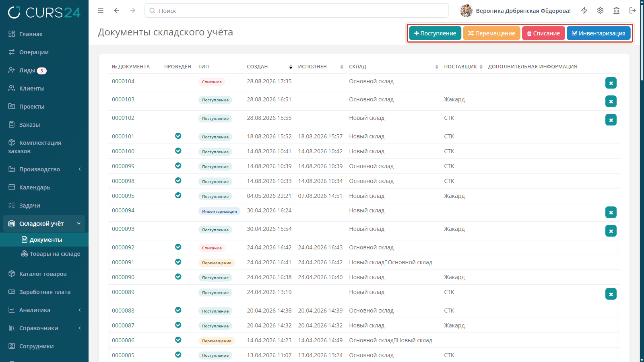Click the Инвентаризация tag of document 0000094
The height and width of the screenshot is (362, 644).
(x=219, y=211)
